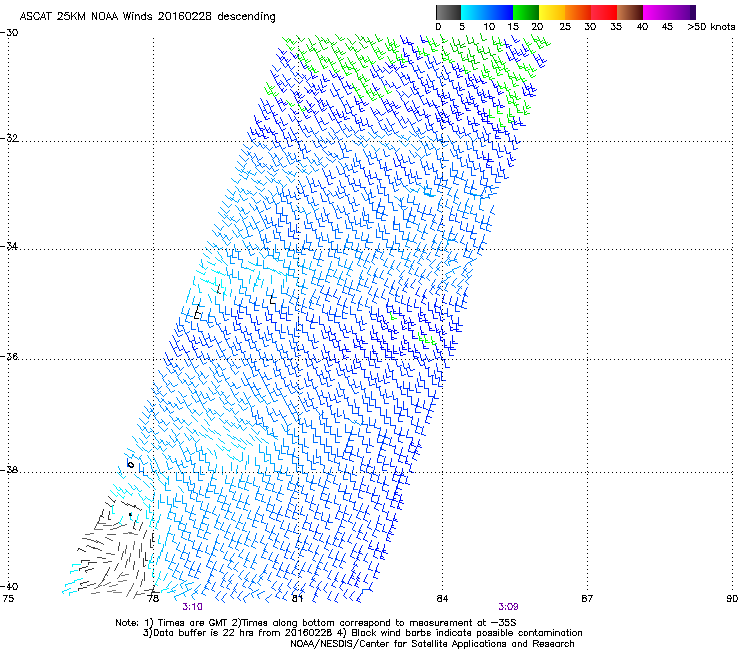Click the '20' label under the color bar

click(x=537, y=27)
